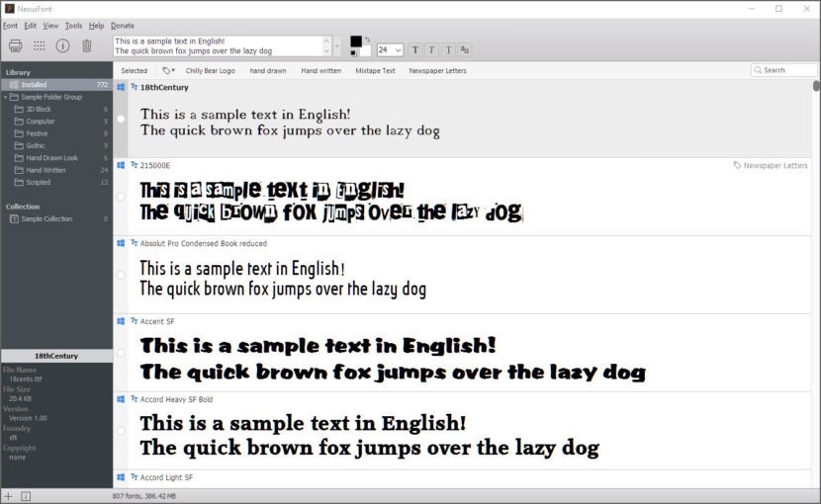Select the Gothic folder
This screenshot has height=504, width=821.
click(x=56, y=145)
